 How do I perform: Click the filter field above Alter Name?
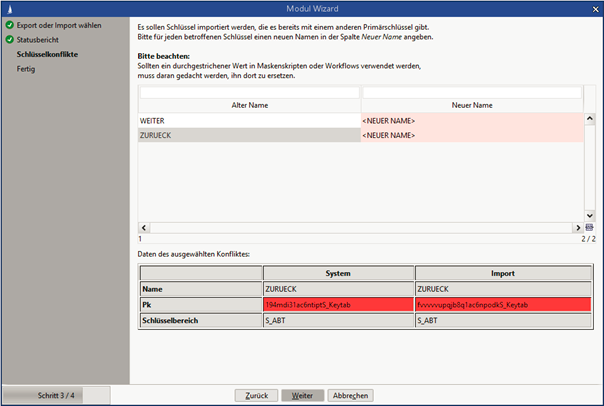coord(249,92)
